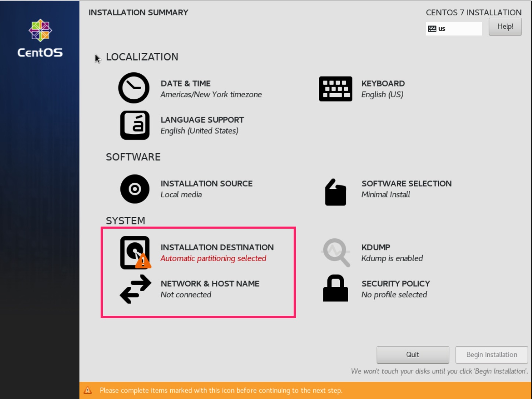
Task: Click the 'Please complete items marked' warning message
Action: [221, 391]
